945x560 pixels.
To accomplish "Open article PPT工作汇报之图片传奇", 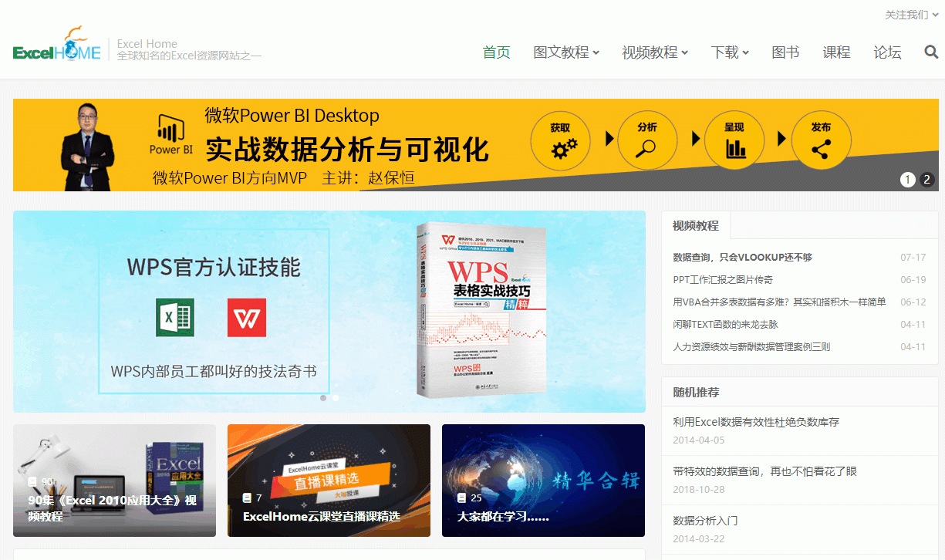I will point(723,279).
